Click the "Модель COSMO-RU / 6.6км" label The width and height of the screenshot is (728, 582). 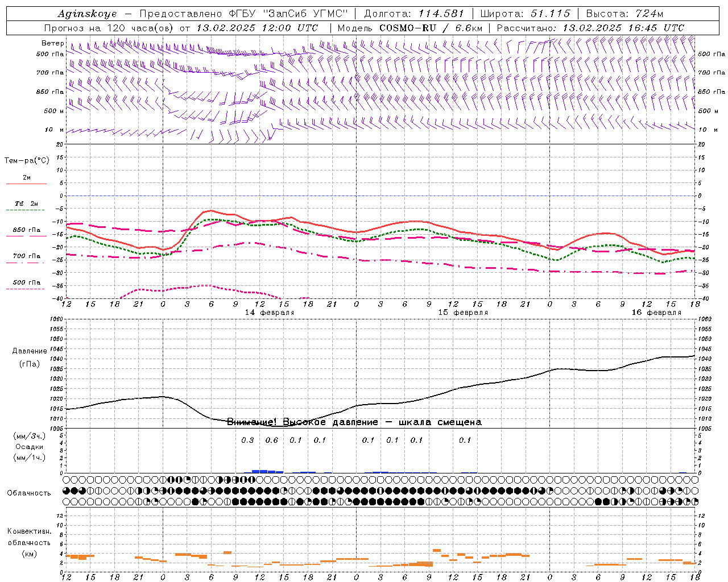410,28
